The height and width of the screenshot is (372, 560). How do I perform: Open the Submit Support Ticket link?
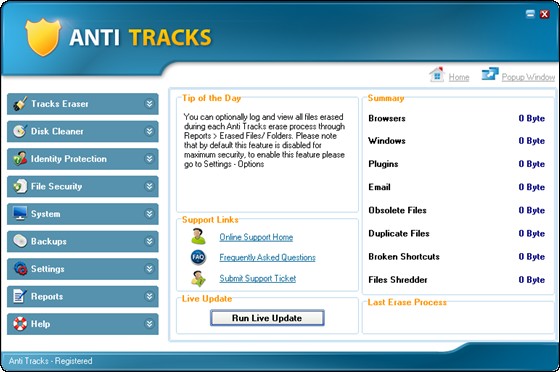coord(258,278)
